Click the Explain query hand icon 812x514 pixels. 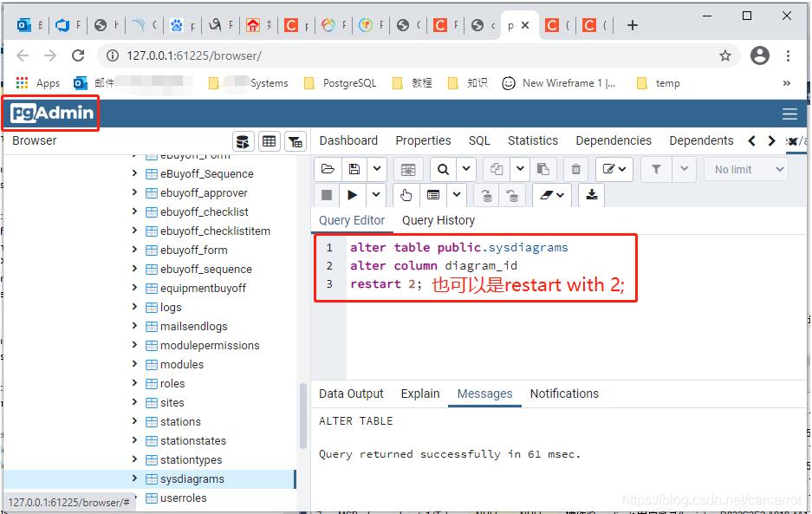pos(406,195)
